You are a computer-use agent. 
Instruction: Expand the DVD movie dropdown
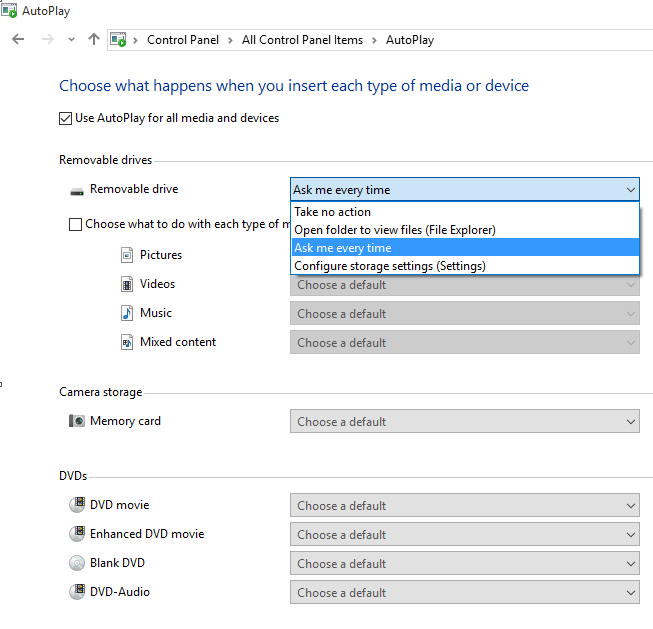tap(464, 506)
